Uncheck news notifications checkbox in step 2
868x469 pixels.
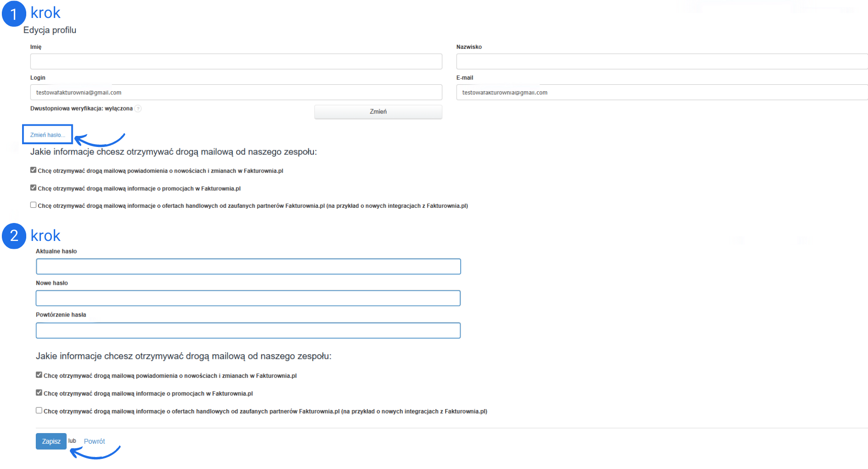tap(39, 375)
